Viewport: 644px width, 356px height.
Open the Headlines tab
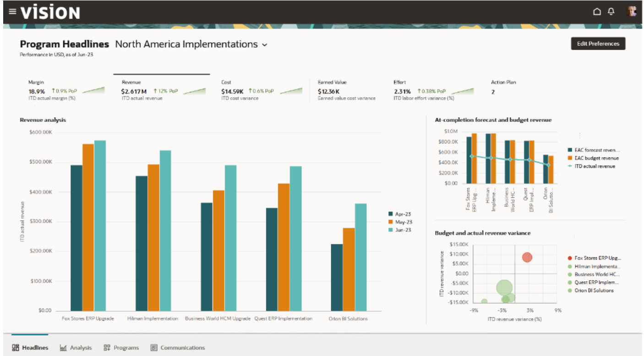[x=30, y=348]
